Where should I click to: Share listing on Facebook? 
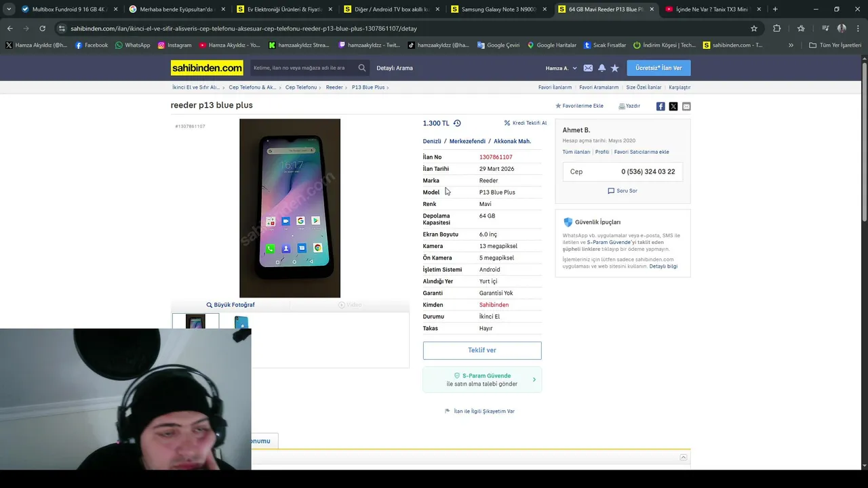(660, 106)
